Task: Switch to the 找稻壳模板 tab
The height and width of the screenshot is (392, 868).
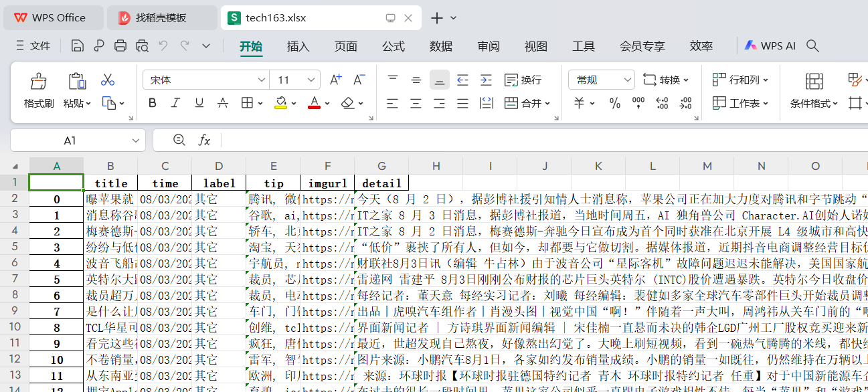Action: coord(162,18)
